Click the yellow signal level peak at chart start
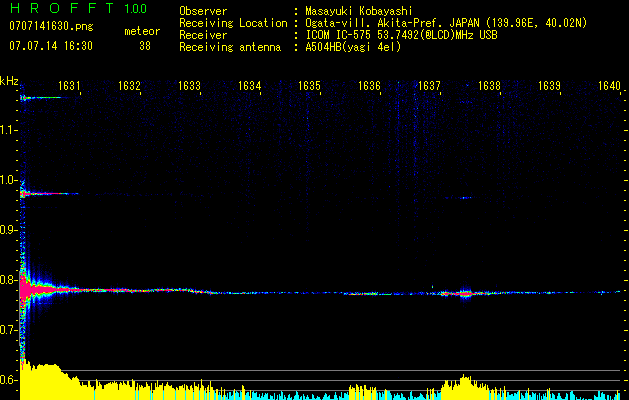Image resolution: width=629 pixels, height=400 pixels. pyautogui.click(x=40, y=381)
